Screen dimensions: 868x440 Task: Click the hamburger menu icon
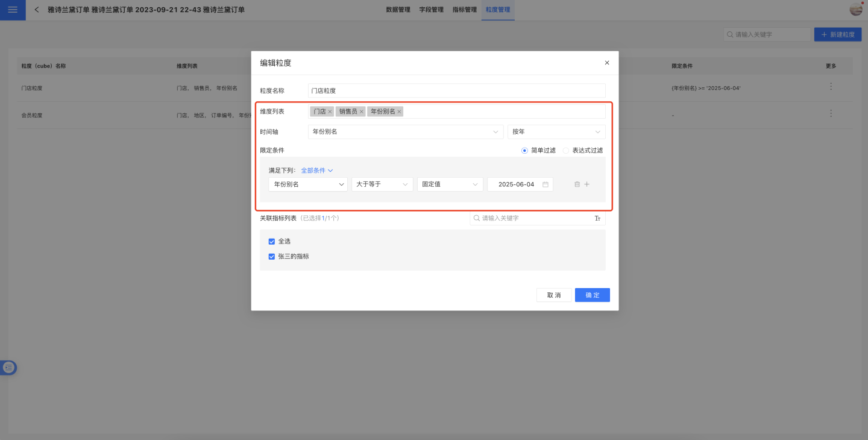click(13, 10)
